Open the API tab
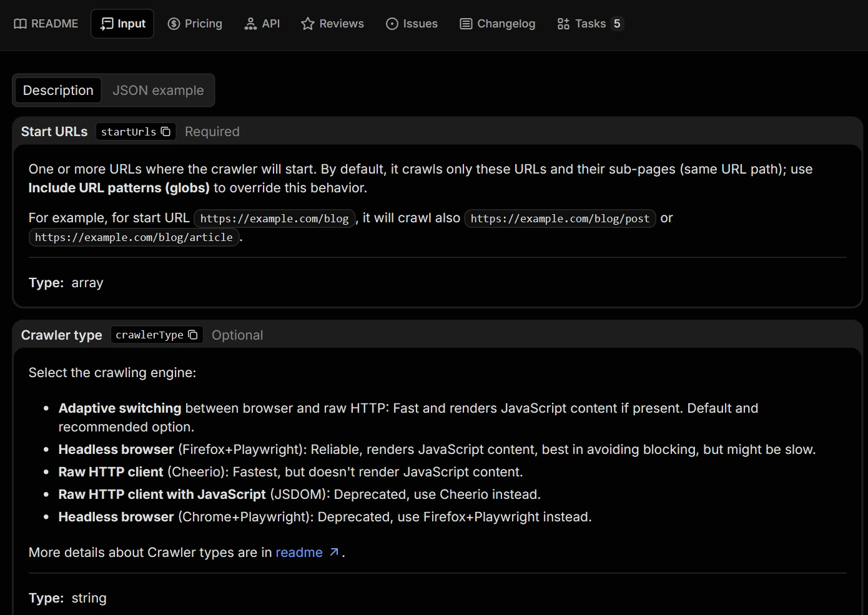This screenshot has width=868, height=615. [x=262, y=24]
